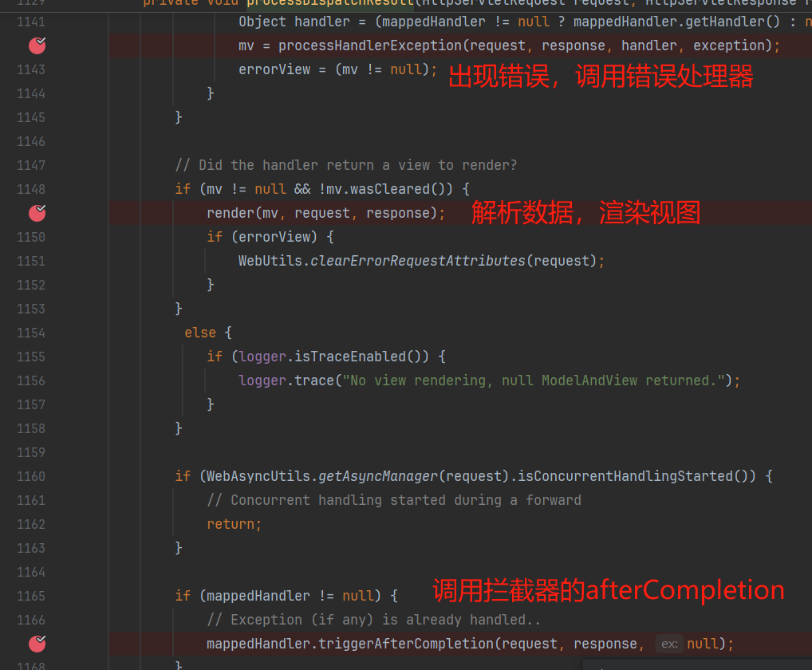Screen dimensions: 812x670
Task: Disable breakpoint on the triggerAfterCompletion line
Action: [37, 644]
